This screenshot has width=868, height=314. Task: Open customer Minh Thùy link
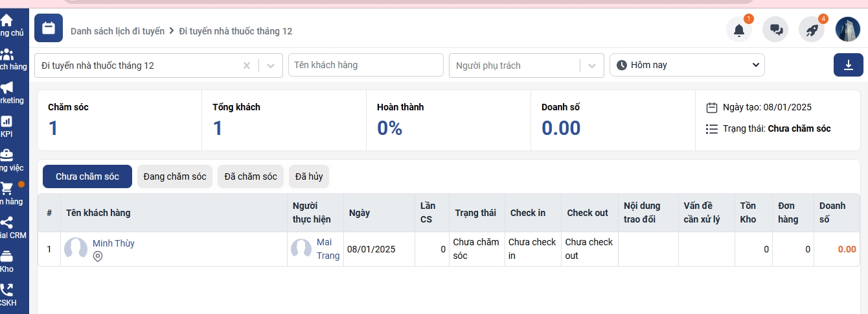113,243
